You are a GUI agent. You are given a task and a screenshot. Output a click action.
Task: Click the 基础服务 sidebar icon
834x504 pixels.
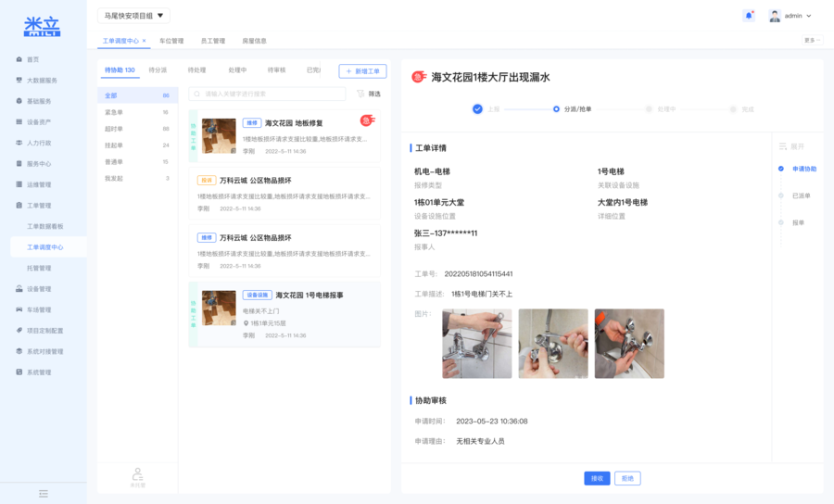coord(19,101)
